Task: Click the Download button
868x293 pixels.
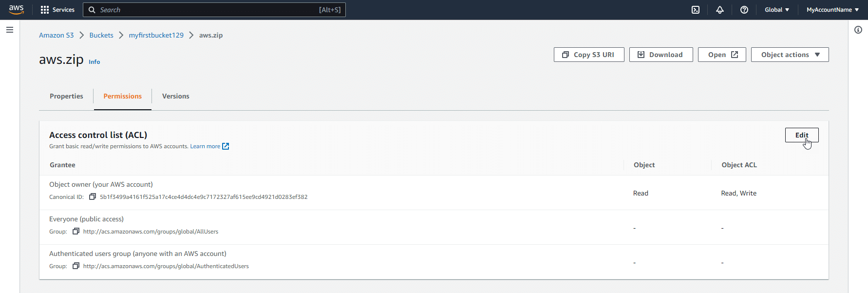Action: 660,55
